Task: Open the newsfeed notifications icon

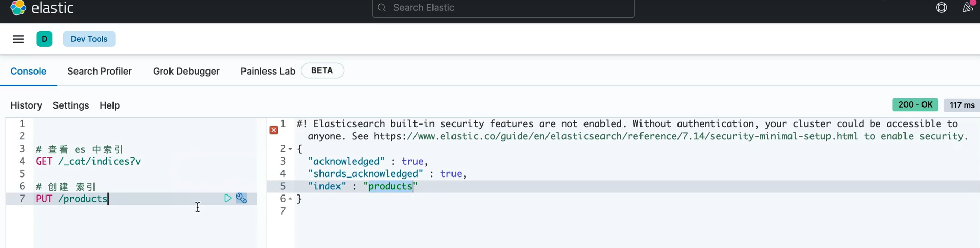Action: coord(968,7)
